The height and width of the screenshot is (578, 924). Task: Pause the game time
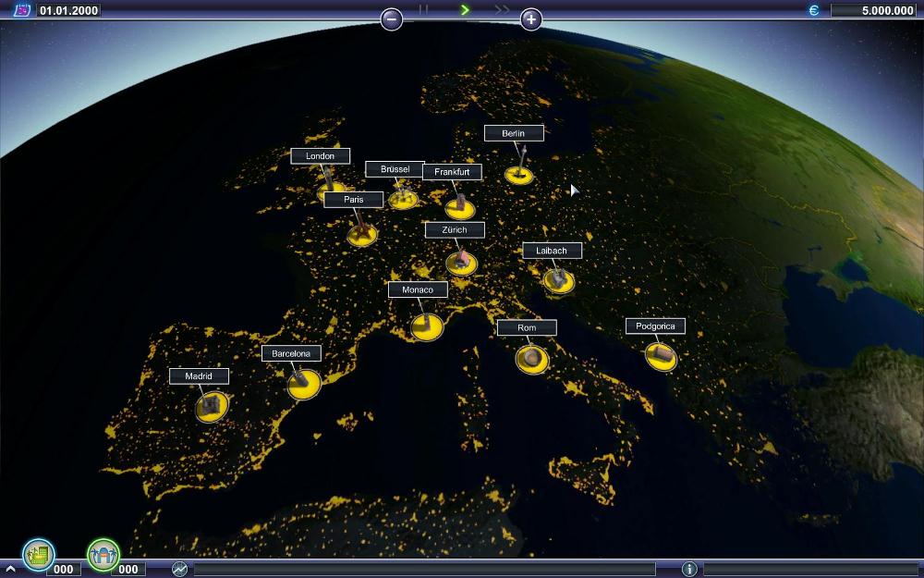[x=424, y=9]
